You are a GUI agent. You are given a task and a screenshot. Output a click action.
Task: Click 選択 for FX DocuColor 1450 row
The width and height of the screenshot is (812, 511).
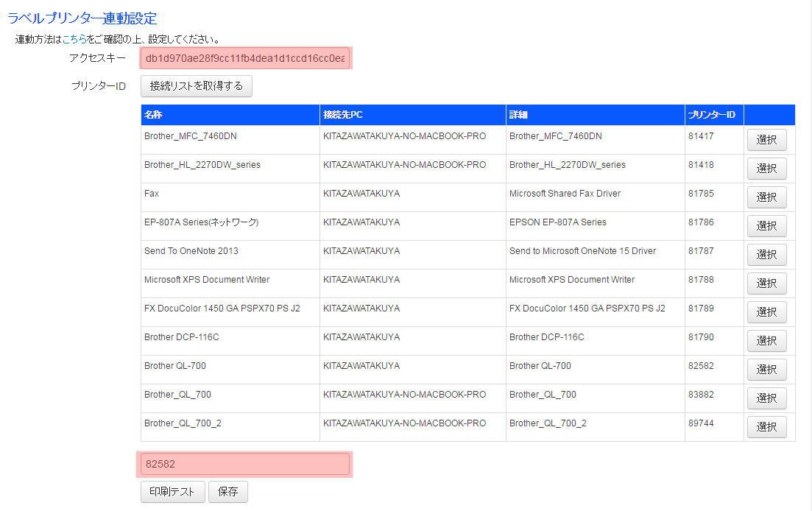click(x=766, y=312)
